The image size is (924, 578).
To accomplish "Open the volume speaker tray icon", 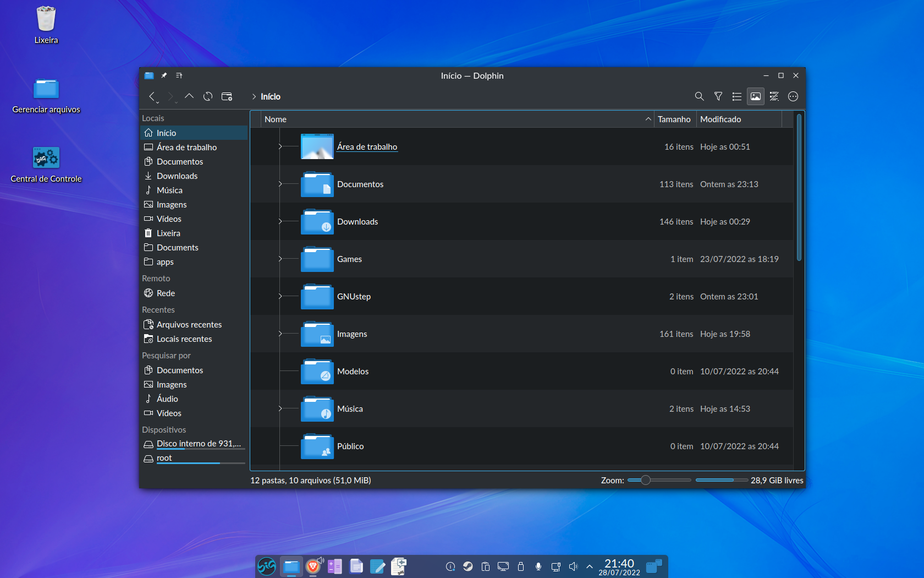I will click(574, 566).
